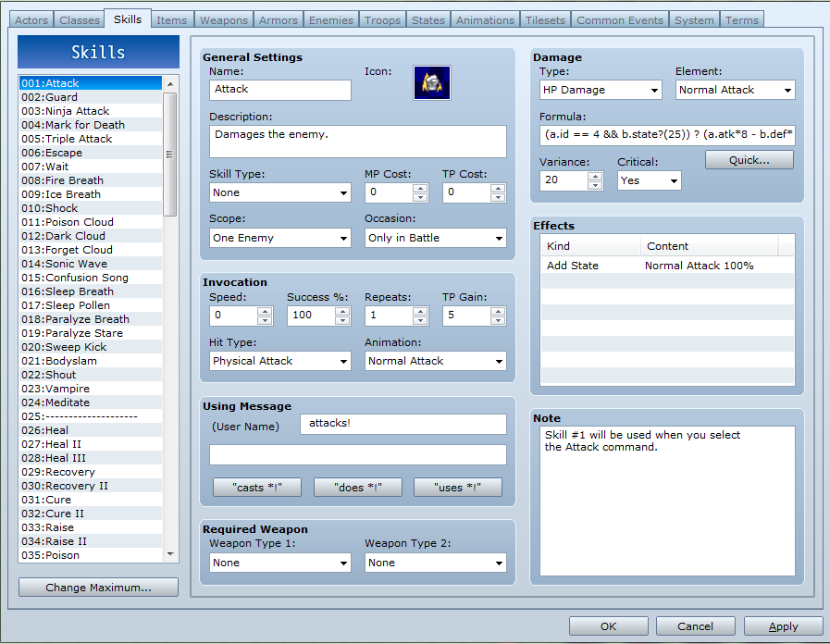Click the Variance stepper arrows
This screenshot has height=644, width=830.
click(x=596, y=180)
